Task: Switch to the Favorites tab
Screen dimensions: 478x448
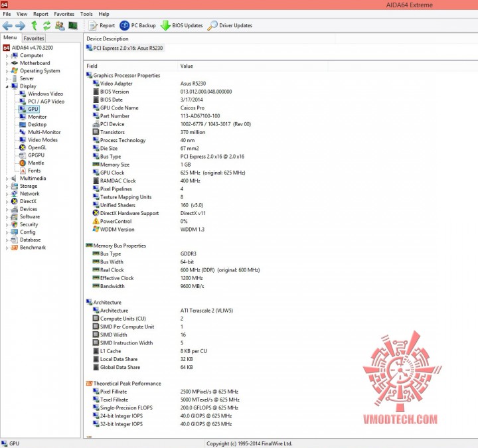Action: (34, 38)
